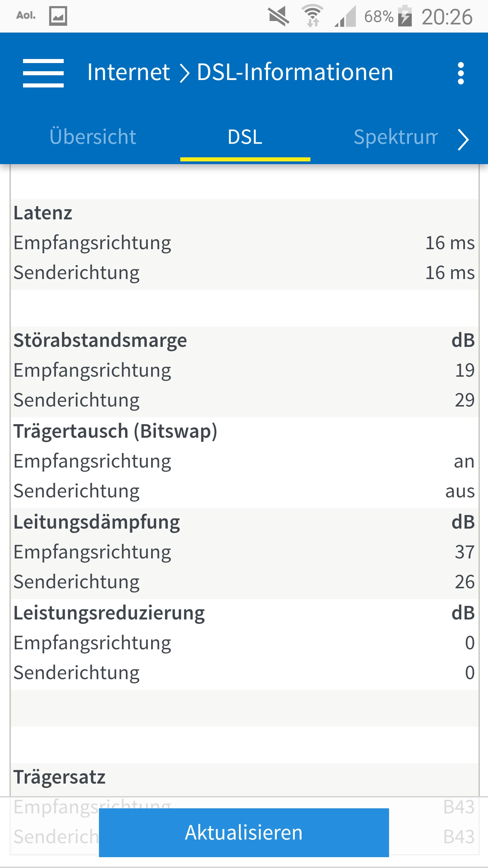This screenshot has height=868, width=488.
Task: Tap the DSL-Informationen title text
Action: (x=295, y=72)
